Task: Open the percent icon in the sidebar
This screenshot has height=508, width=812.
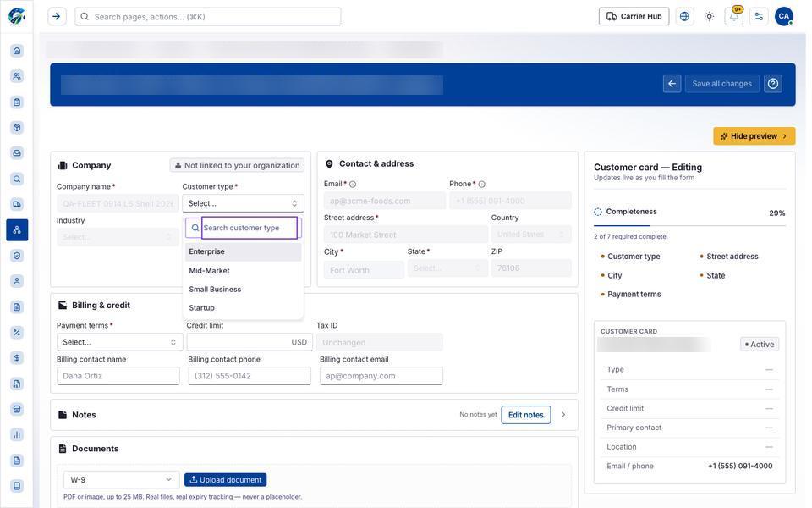Action: point(17,332)
